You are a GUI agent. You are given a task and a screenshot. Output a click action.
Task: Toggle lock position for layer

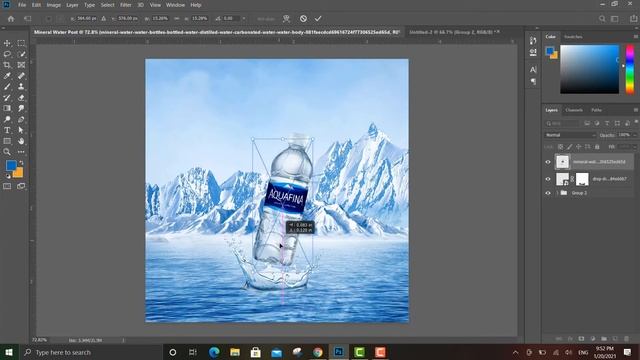[578, 147]
